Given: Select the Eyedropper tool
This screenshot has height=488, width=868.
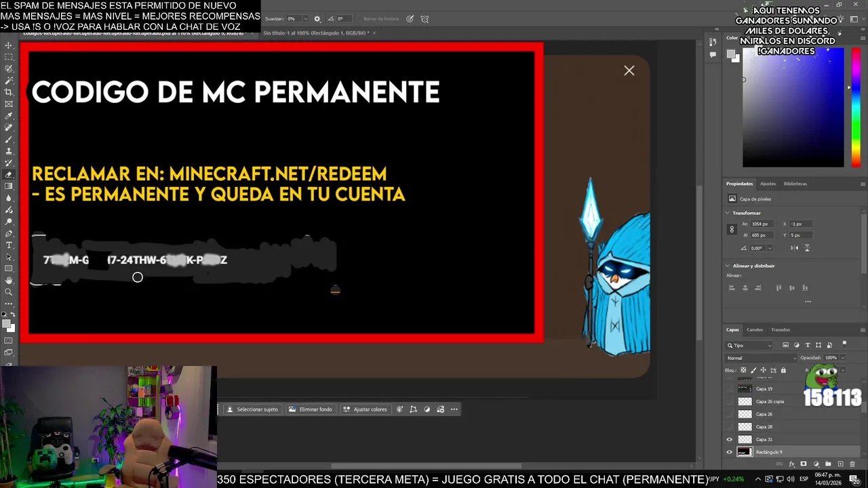Looking at the screenshot, I should coord(9,116).
